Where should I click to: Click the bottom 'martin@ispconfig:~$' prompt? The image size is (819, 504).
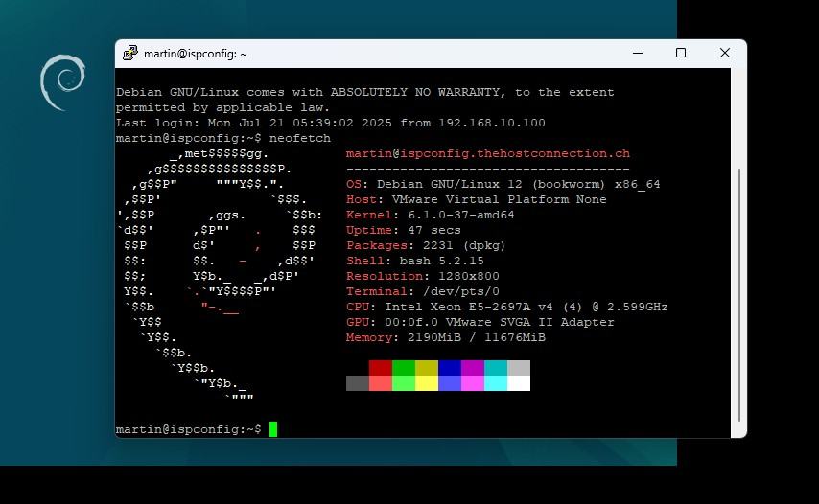pyautogui.click(x=189, y=429)
